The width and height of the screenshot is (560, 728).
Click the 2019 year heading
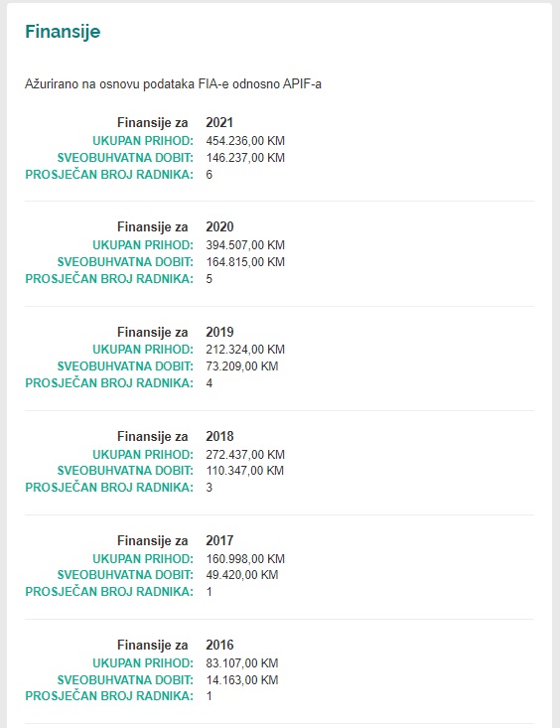(x=219, y=332)
